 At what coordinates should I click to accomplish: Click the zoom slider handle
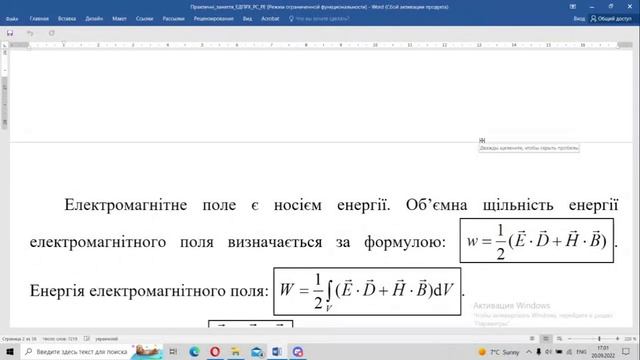coord(599,339)
